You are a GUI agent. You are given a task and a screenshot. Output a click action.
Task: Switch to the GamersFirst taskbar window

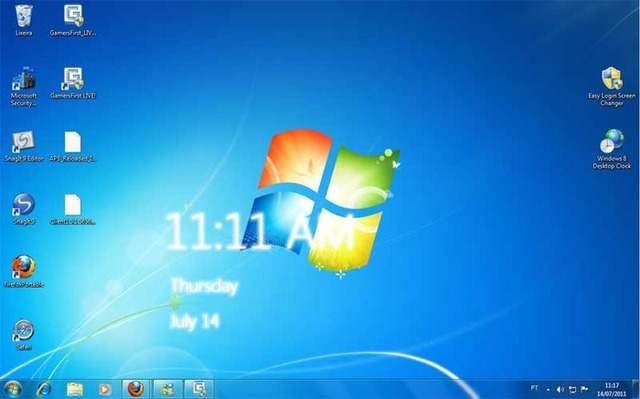(x=199, y=389)
